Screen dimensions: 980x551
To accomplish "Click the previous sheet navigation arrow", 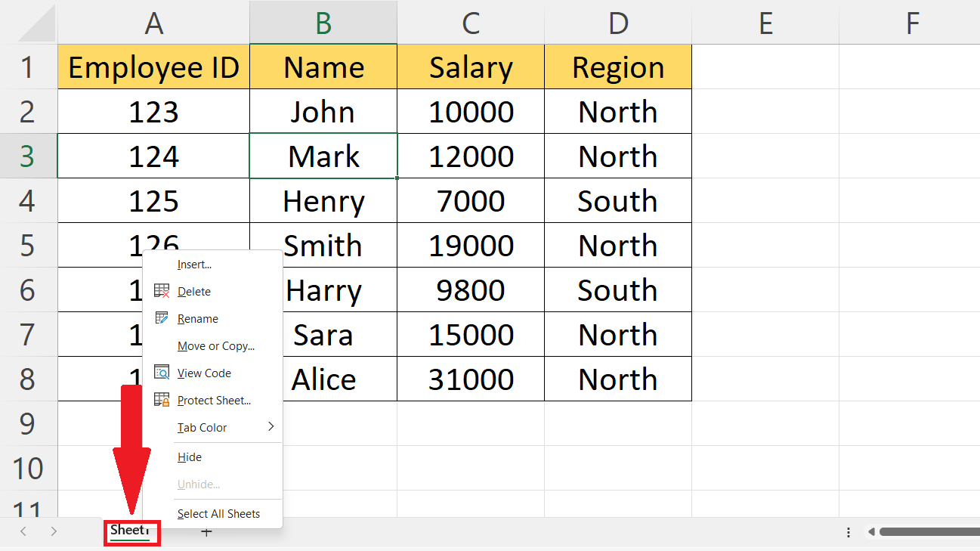I will click(x=23, y=531).
